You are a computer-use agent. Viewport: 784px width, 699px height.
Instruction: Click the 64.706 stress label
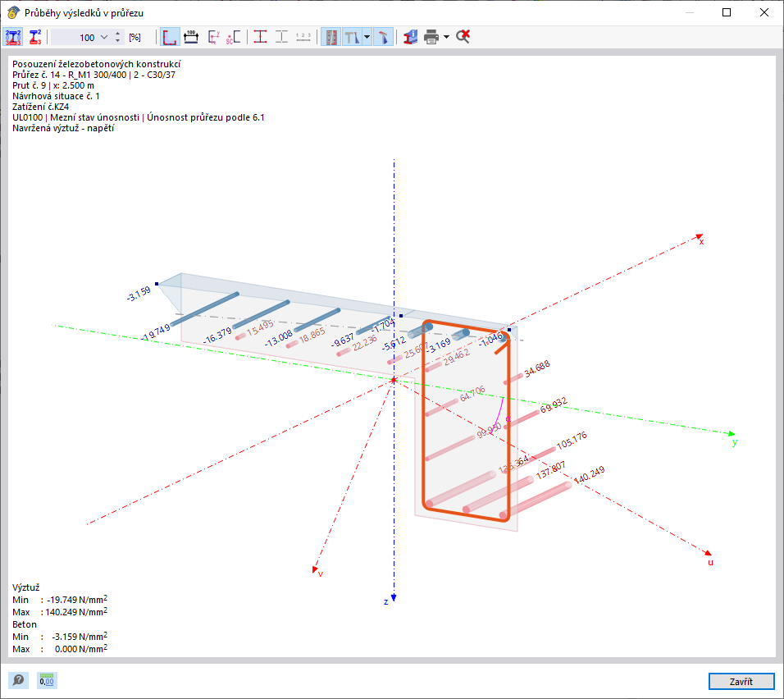click(472, 393)
